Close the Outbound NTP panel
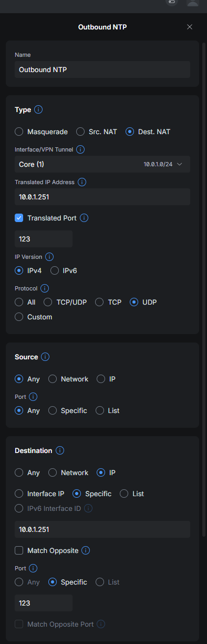Image resolution: width=207 pixels, height=644 pixels. pyautogui.click(x=190, y=27)
